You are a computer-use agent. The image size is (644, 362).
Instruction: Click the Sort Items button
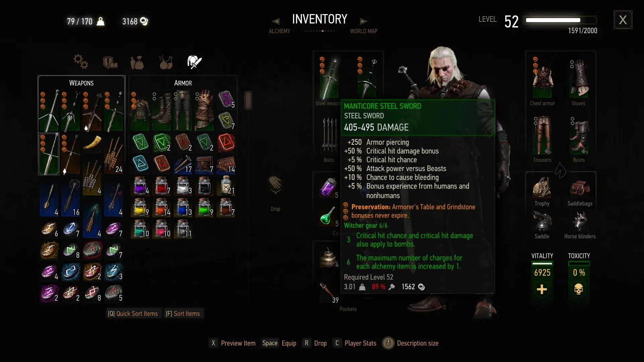tap(183, 314)
